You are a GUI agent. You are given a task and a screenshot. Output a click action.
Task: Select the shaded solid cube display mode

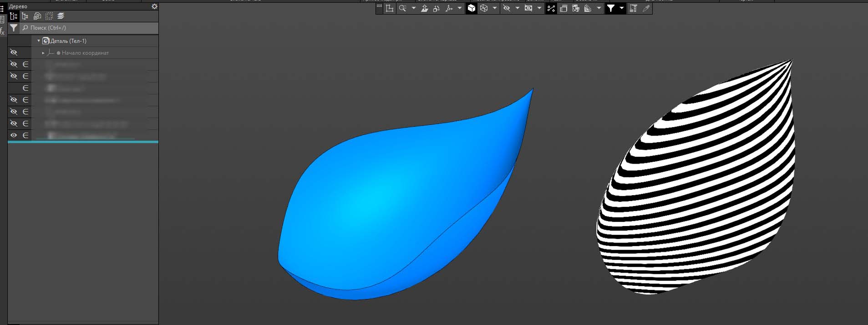click(x=472, y=8)
